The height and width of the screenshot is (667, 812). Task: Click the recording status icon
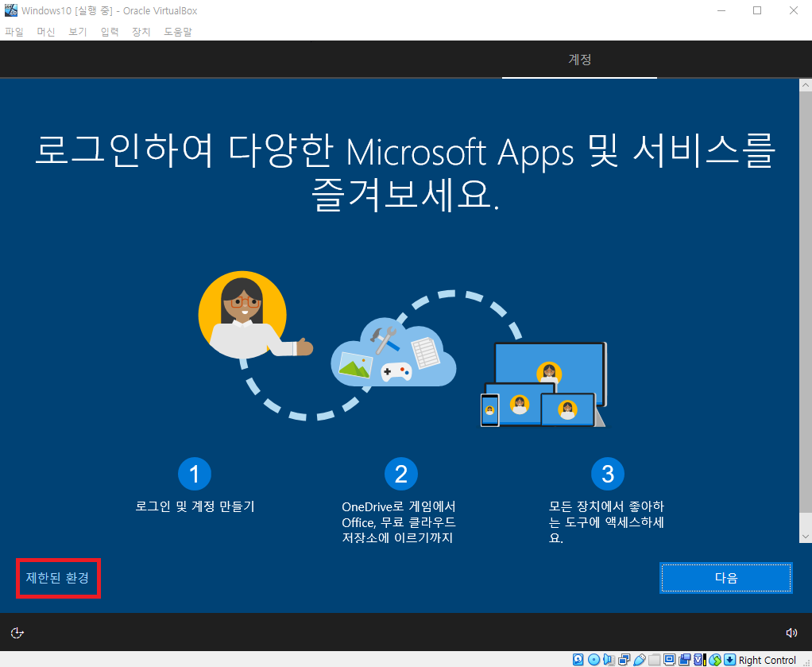coord(685,659)
